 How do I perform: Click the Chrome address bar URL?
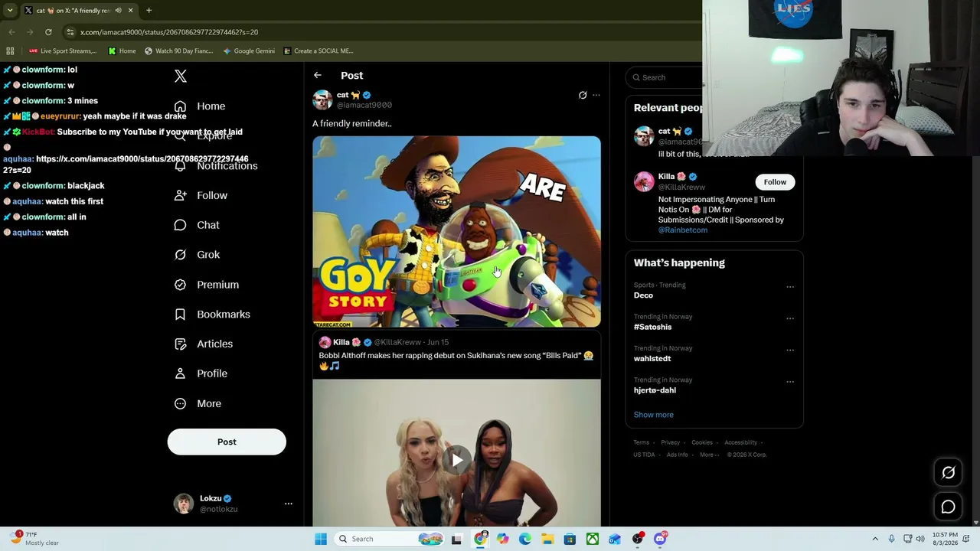tap(169, 32)
